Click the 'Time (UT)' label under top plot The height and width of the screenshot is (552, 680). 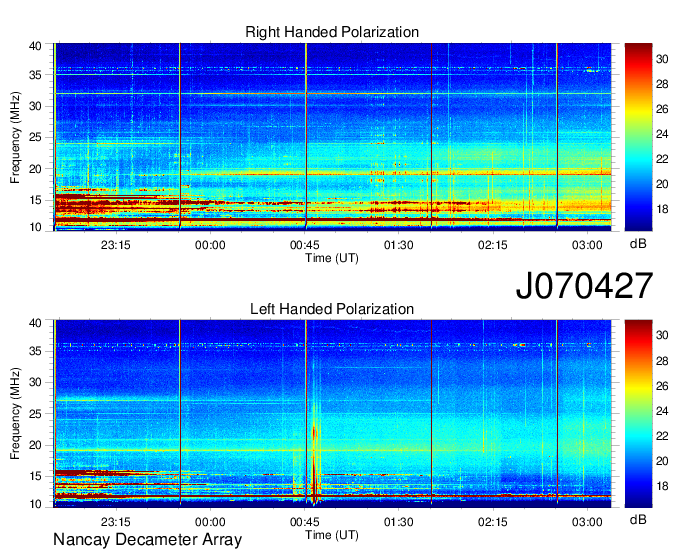pos(332,258)
